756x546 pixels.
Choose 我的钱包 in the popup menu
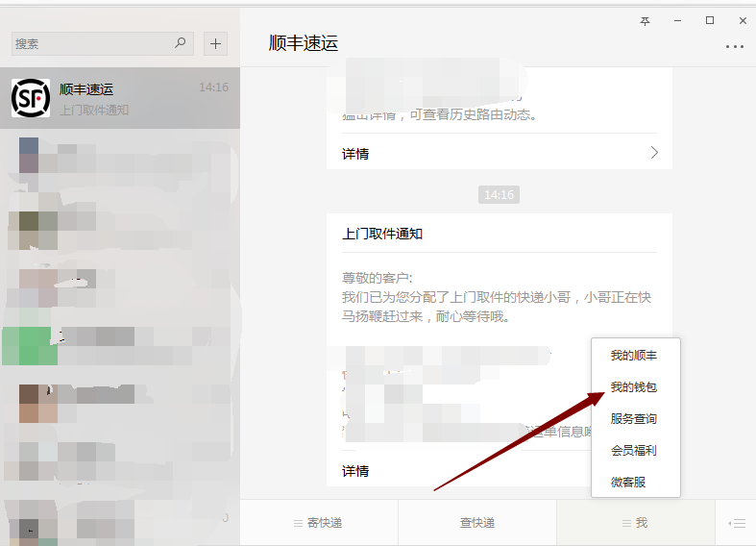click(634, 387)
